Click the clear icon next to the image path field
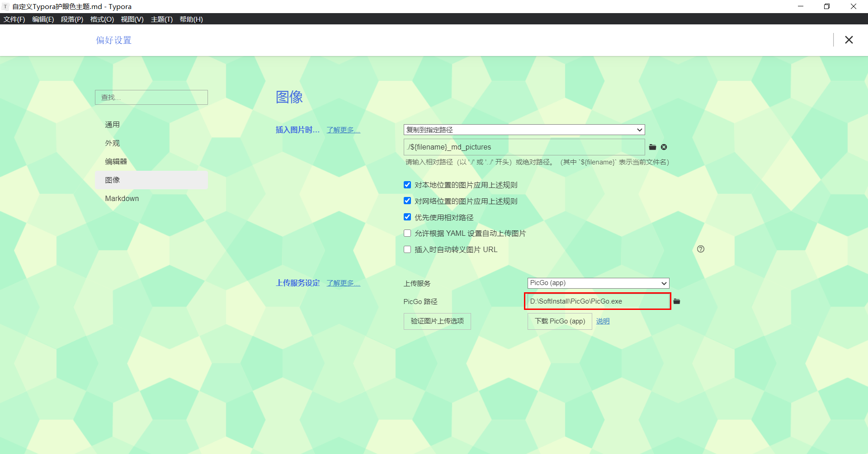This screenshot has height=454, width=868. coord(664,147)
